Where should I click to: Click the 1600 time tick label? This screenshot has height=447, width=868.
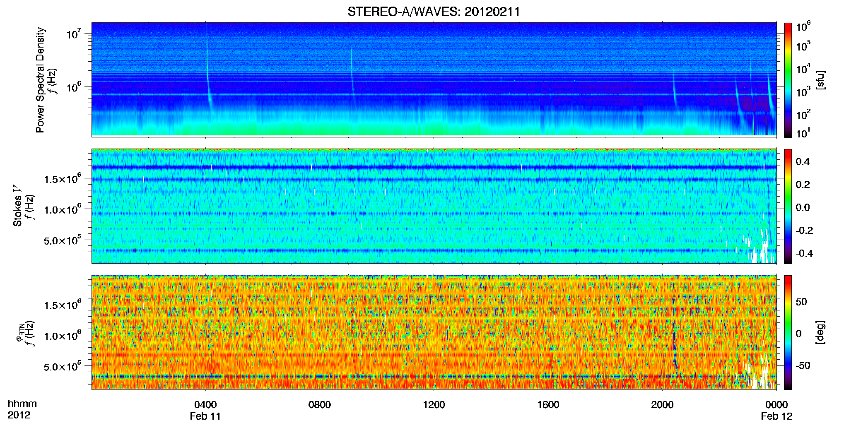[548, 404]
